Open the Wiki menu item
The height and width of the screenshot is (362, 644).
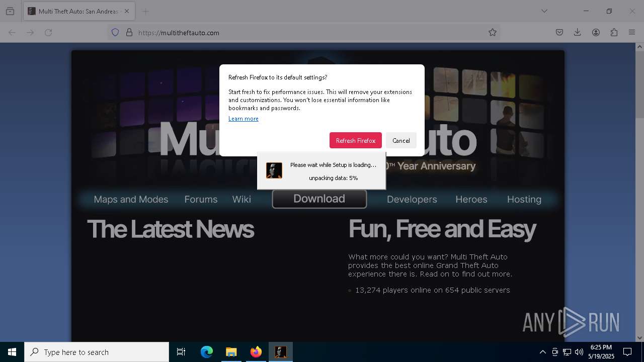click(x=242, y=199)
